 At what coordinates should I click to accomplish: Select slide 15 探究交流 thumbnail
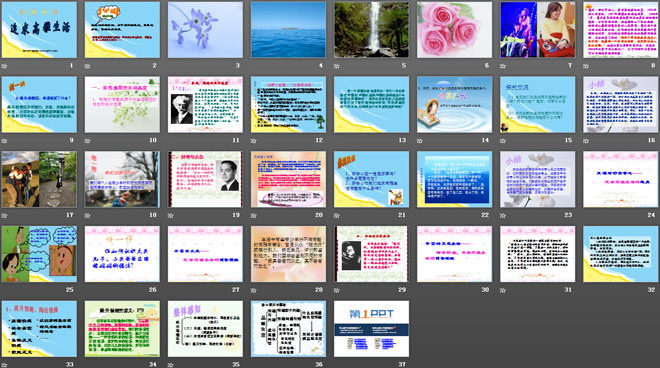tap(538, 104)
